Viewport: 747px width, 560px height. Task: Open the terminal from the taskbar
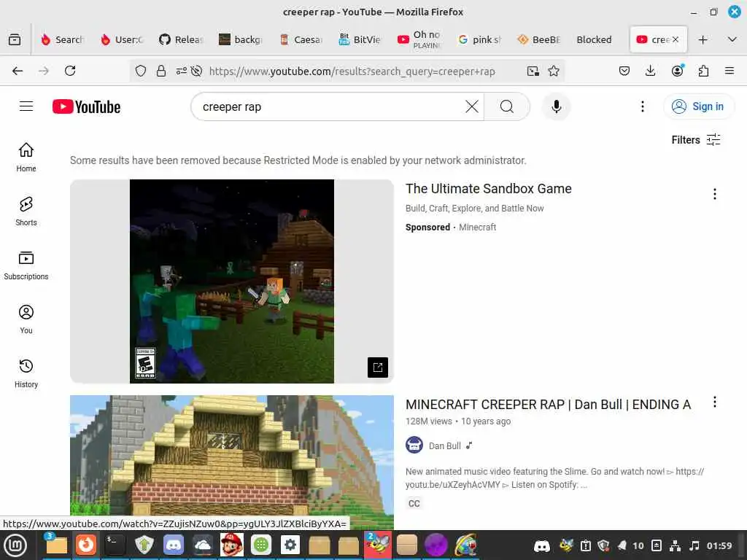tap(115, 545)
